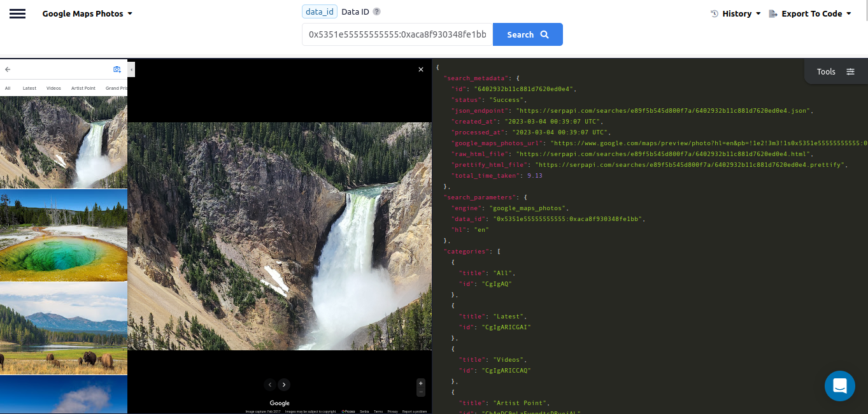868x414 pixels.
Task: Open the bison meadow thumbnail
Action: point(64,328)
